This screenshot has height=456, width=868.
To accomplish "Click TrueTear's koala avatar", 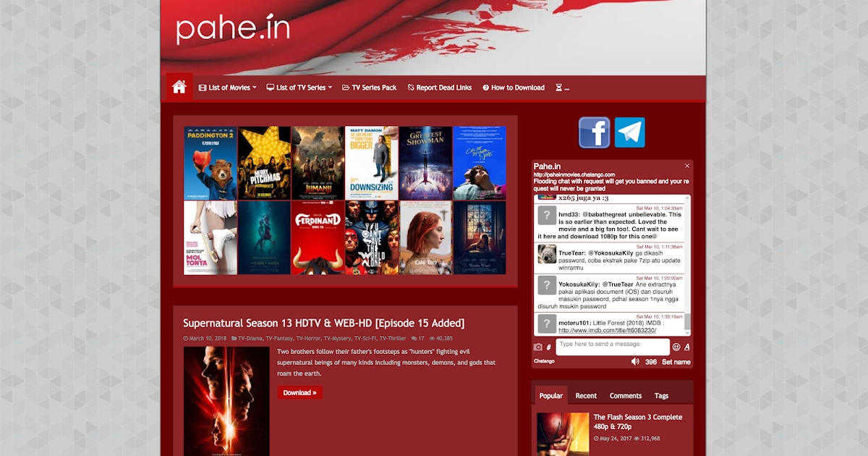I will click(x=548, y=254).
